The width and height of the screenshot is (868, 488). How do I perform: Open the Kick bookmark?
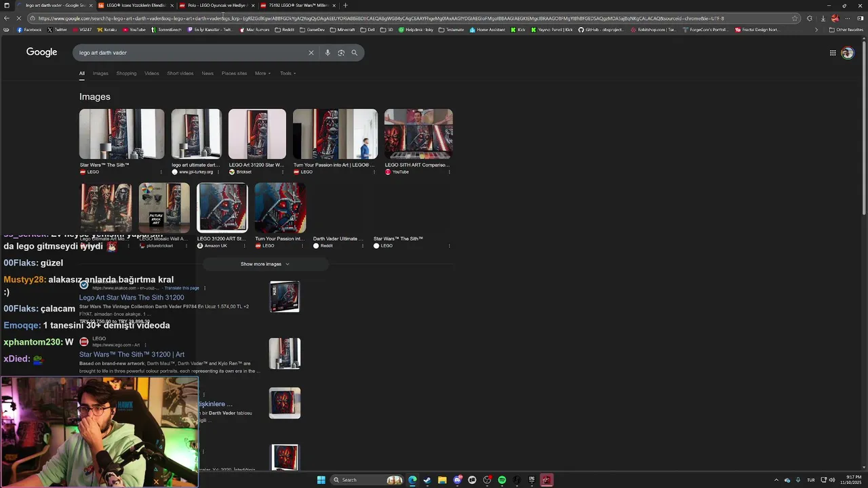coord(518,30)
